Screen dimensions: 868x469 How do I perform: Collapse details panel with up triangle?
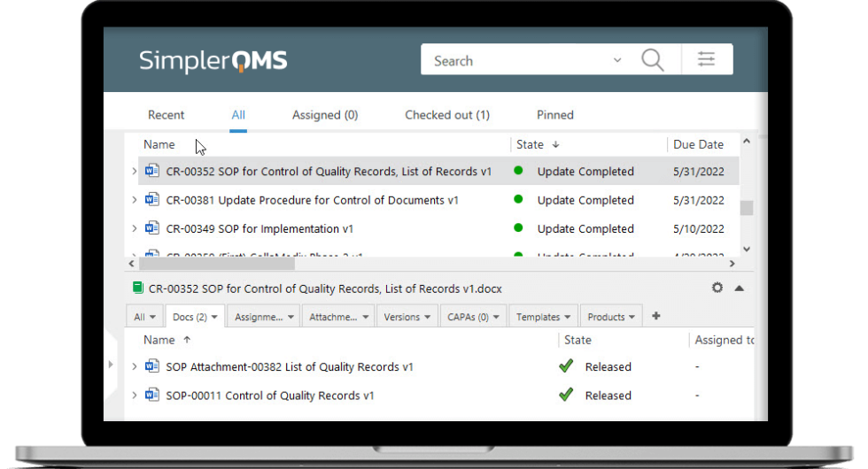pos(739,288)
